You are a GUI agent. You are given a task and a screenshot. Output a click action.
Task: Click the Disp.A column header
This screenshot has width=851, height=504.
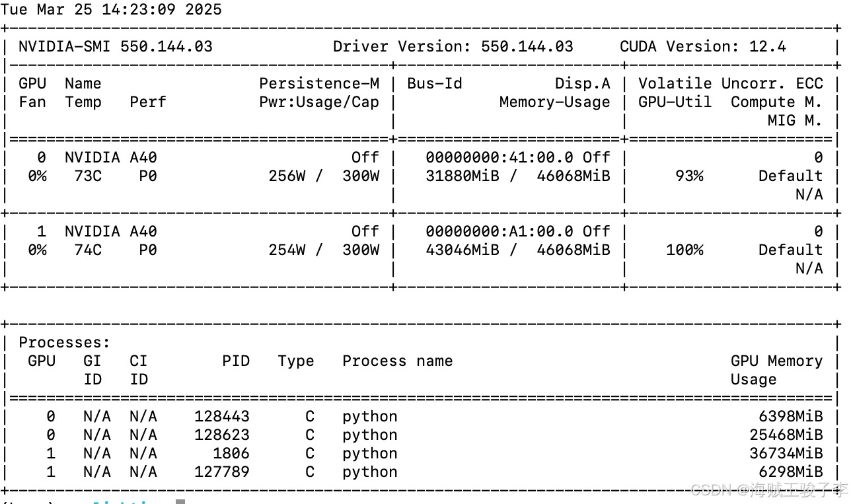[x=583, y=84]
